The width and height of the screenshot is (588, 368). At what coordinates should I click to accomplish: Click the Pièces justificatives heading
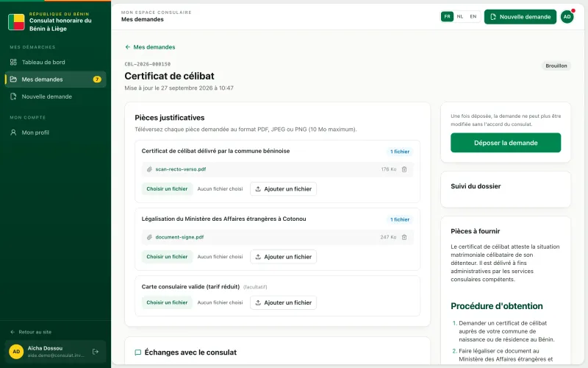170,118
